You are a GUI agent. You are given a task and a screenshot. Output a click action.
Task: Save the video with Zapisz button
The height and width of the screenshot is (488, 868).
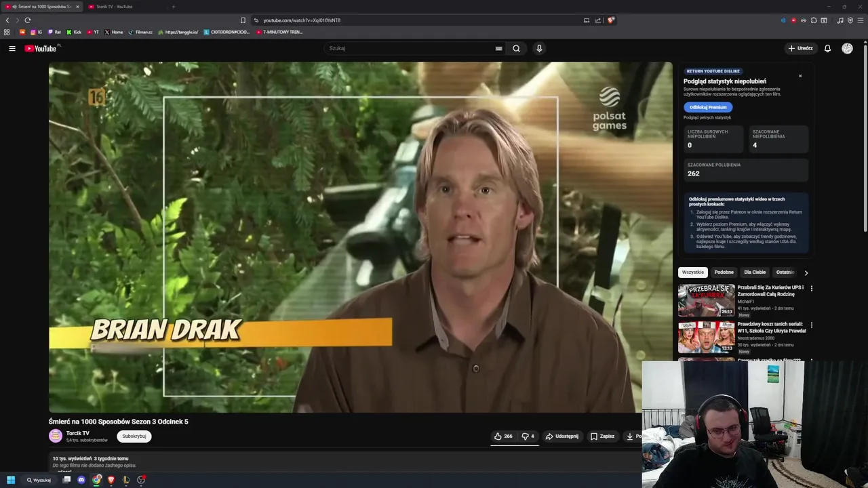[602, 436]
